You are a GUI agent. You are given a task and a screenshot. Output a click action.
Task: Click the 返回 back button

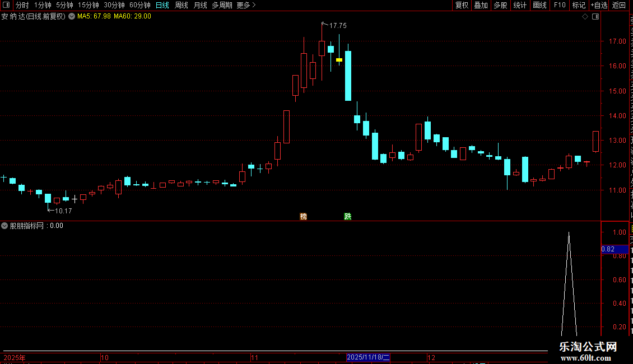click(618, 5)
